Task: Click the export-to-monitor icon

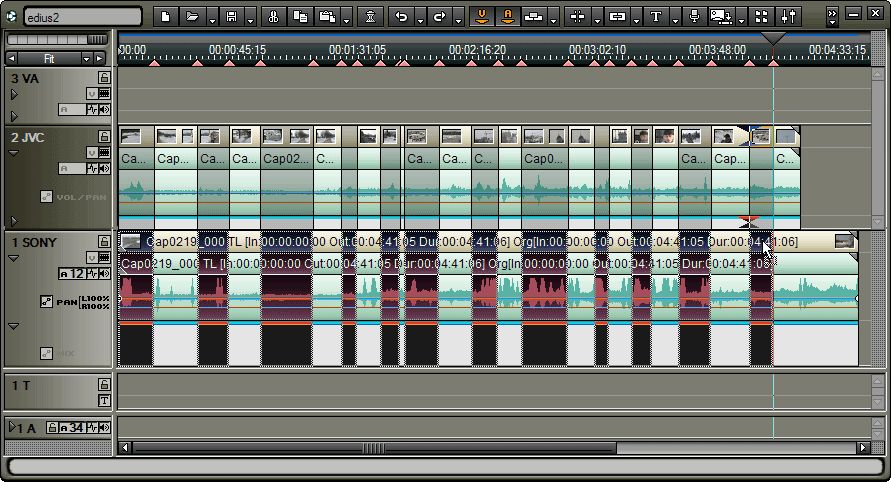Action: click(722, 16)
